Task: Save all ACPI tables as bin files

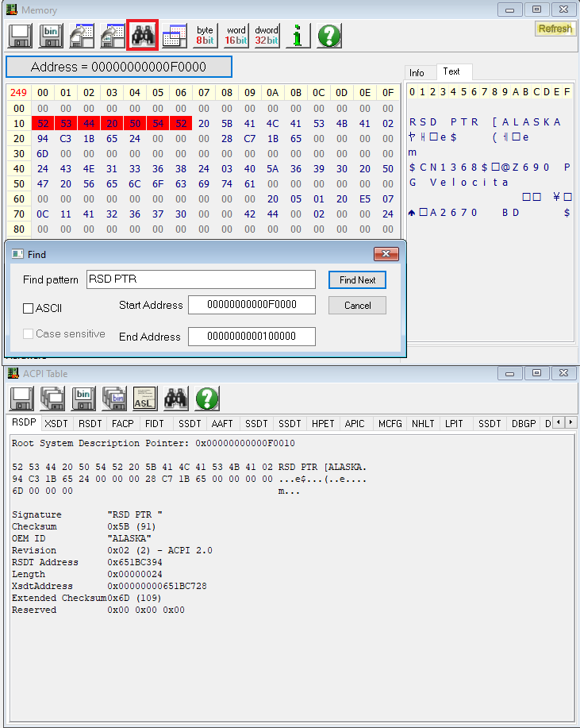Action: [114, 399]
